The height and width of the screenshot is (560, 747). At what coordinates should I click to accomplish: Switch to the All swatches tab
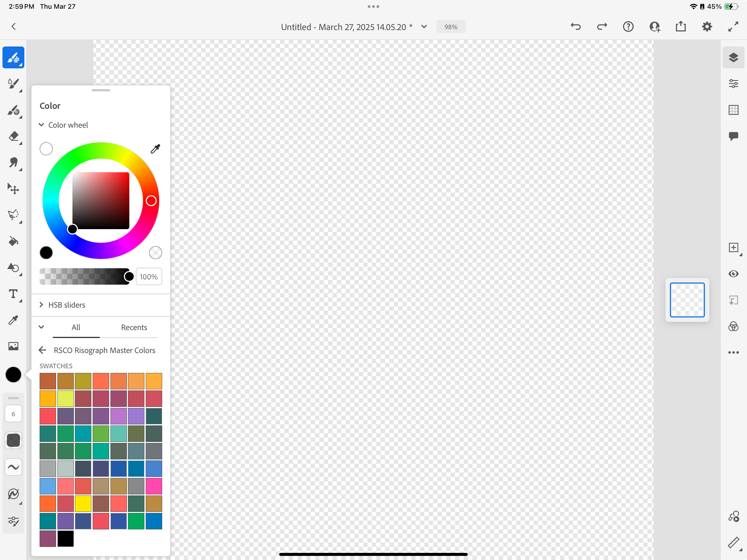click(76, 327)
